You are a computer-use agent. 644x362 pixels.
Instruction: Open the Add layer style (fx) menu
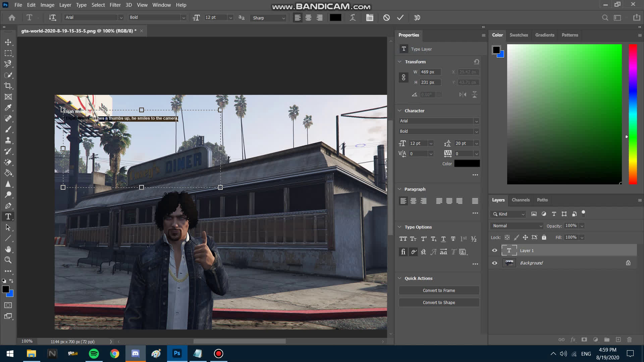(573, 340)
